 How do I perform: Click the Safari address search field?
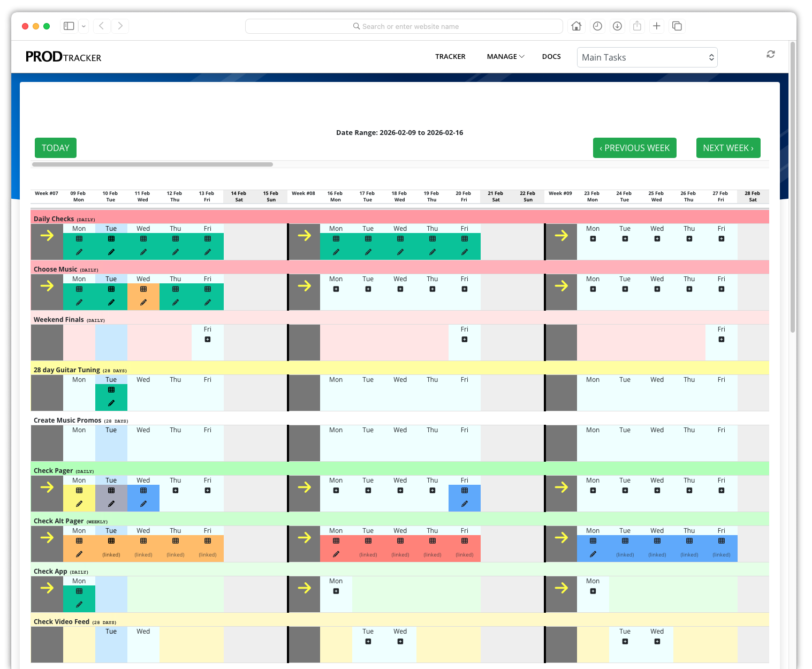click(404, 26)
